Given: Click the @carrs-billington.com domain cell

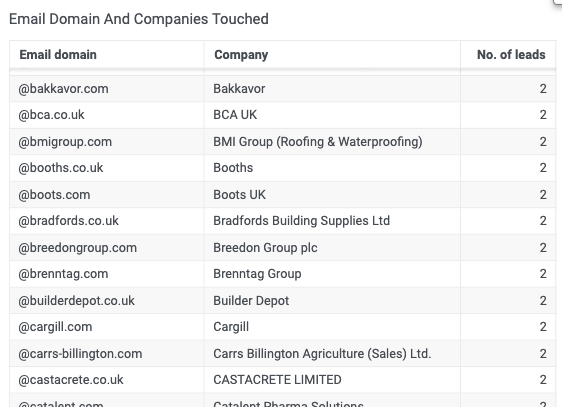Looking at the screenshot, I should coord(107,354).
